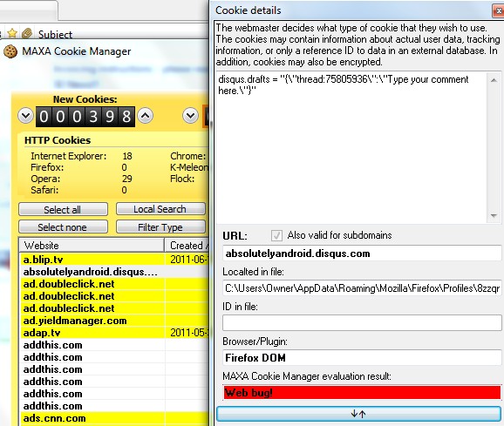Click the Subject column header in background
Viewport: 504px width, 426px height.
[x=55, y=34]
